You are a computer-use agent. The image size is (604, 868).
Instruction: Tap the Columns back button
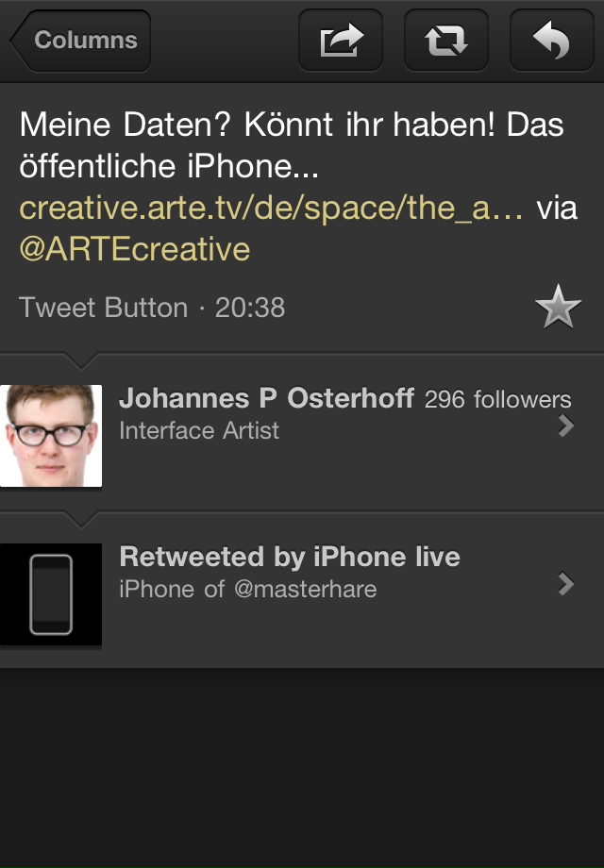(82, 41)
